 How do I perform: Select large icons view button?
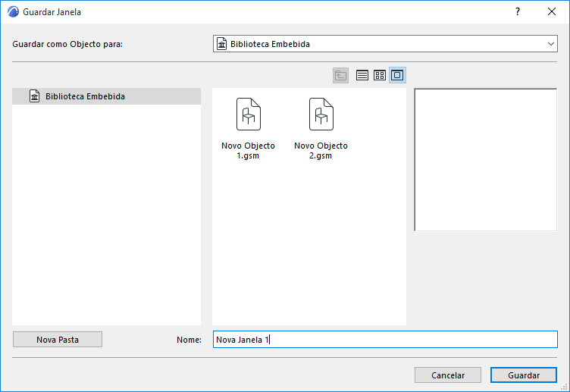pyautogui.click(x=397, y=75)
